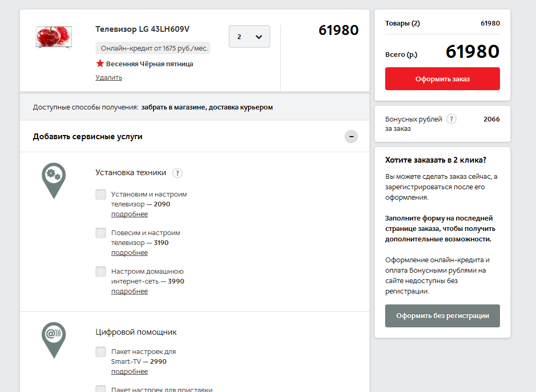Open the Телевизор LG 43LH609V product title
Image resolution: width=536 pixels, height=392 pixels.
(142, 29)
